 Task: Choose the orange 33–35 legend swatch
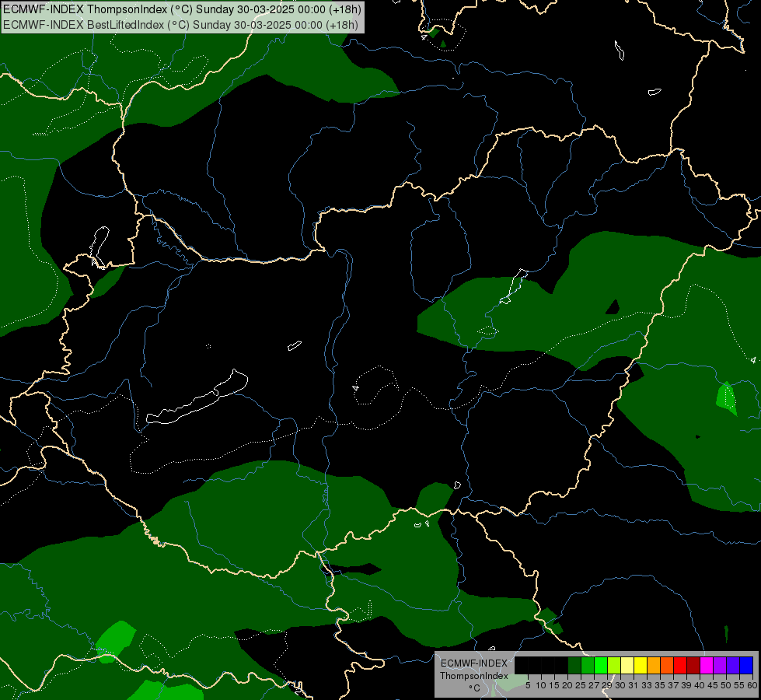tap(654, 665)
